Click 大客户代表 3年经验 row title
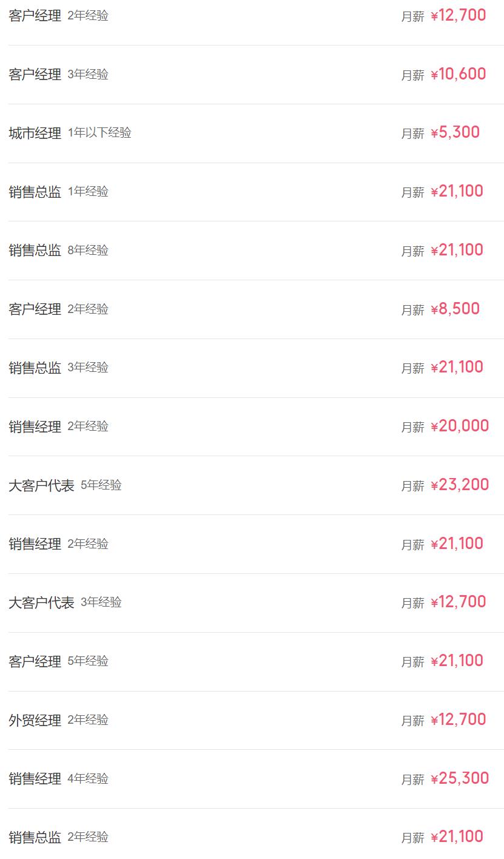The width and height of the screenshot is (504, 859). pos(41,603)
